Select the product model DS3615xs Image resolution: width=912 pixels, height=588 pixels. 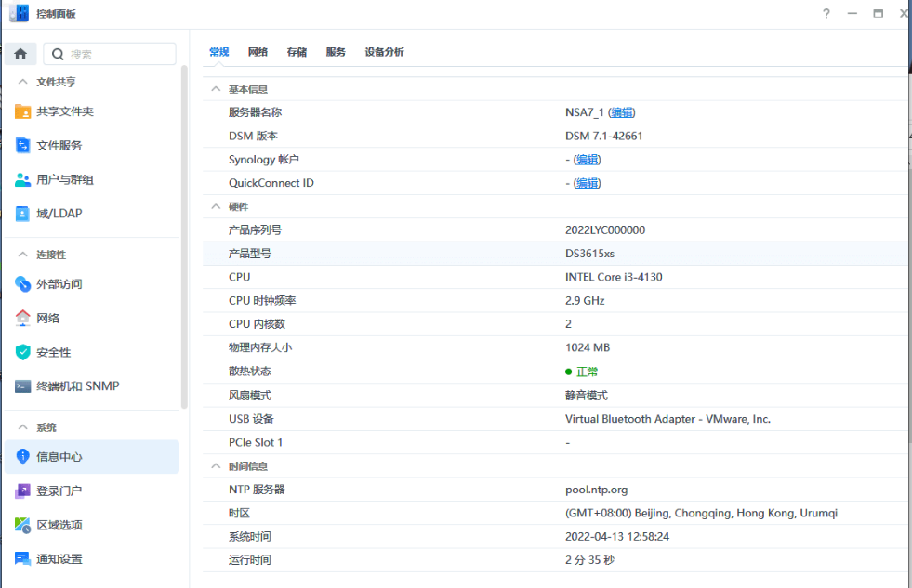(589, 254)
